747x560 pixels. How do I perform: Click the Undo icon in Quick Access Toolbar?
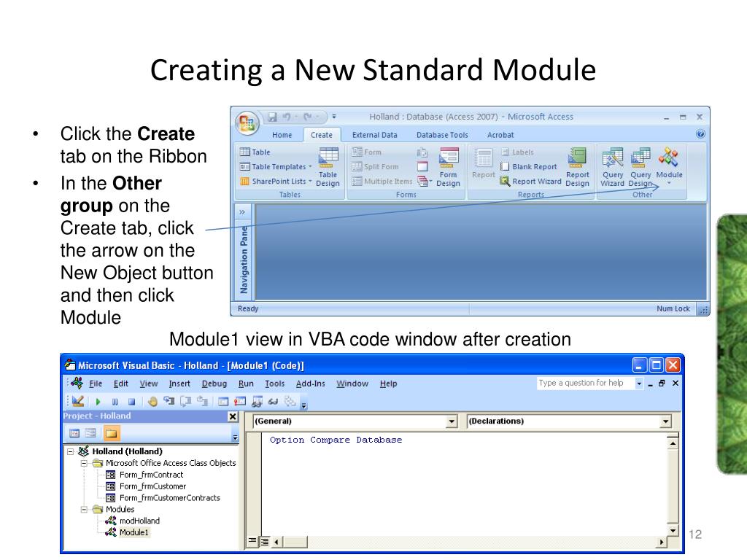[x=287, y=117]
